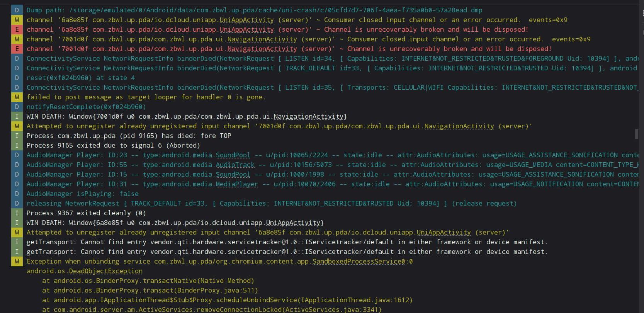
Task: Open the SandboxedProcessService0 link
Action: point(359,261)
